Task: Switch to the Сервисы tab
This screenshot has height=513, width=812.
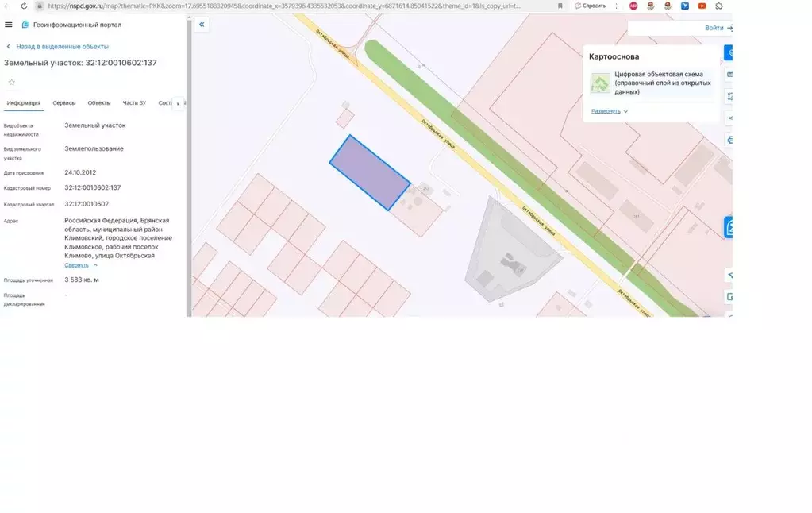Action: coord(64,103)
